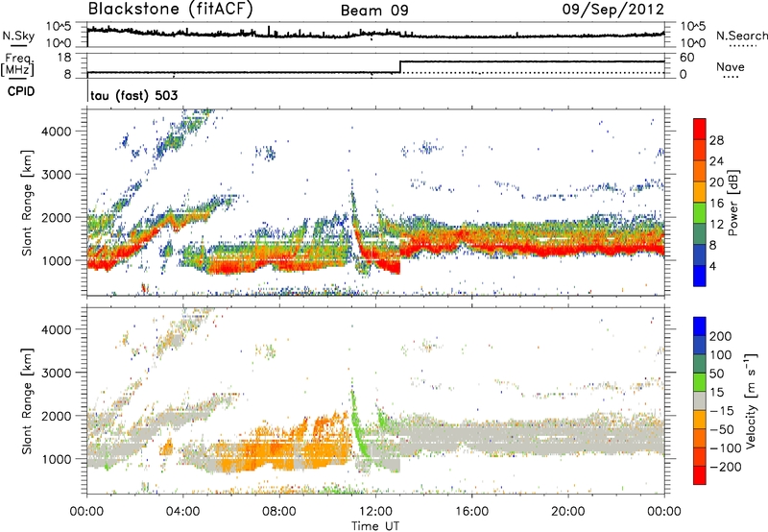Click the frequency step-up in the Freq panel

(400, 67)
